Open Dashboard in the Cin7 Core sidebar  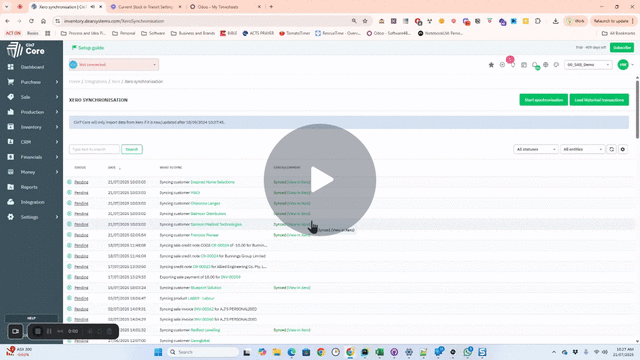32,67
